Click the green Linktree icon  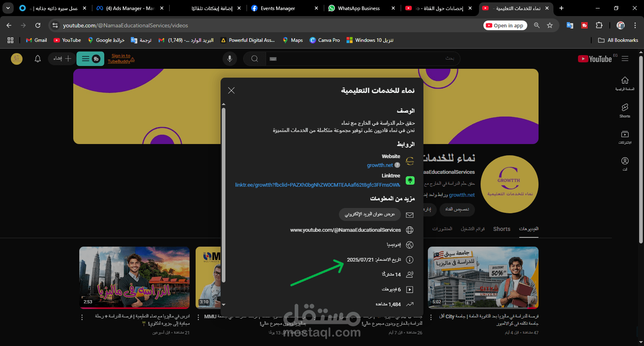[x=410, y=180]
